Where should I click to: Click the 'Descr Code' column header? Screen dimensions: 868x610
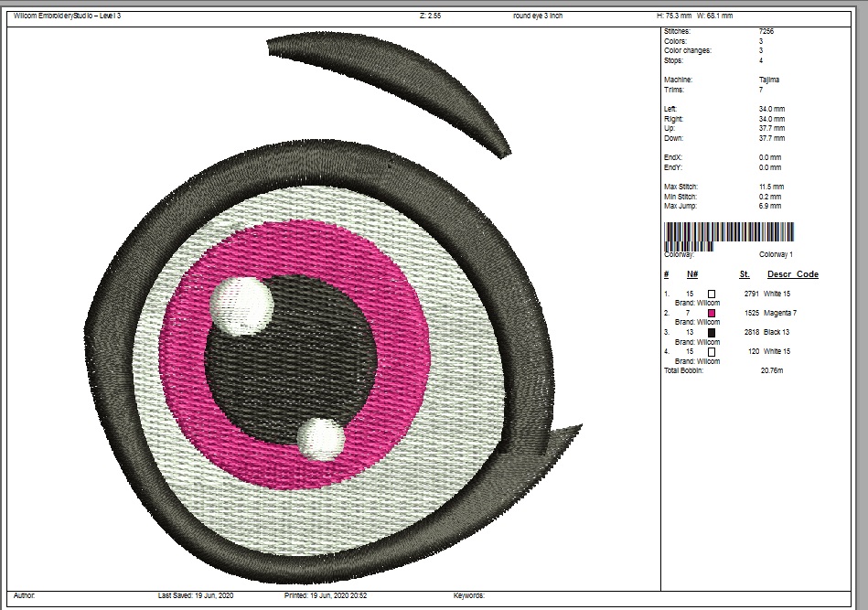(x=792, y=274)
